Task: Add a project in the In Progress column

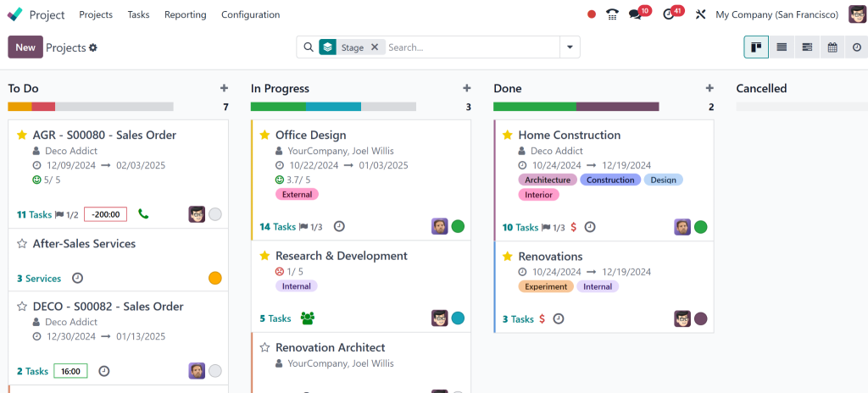Action: point(467,88)
